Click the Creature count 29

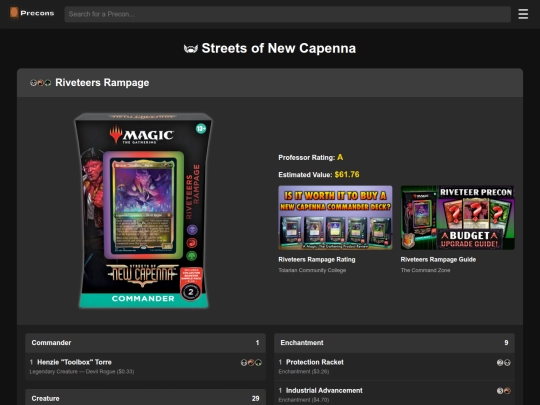pyautogui.click(x=255, y=398)
